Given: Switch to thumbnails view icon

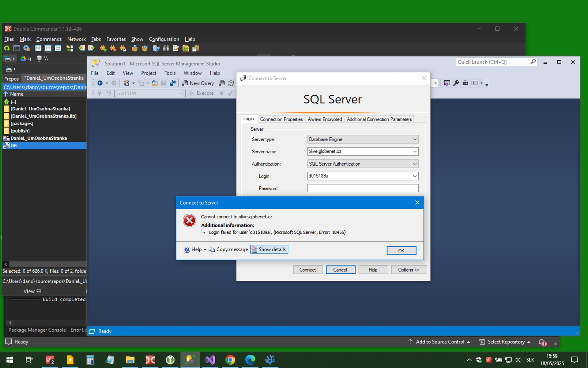Looking at the screenshot, I should click(58, 48).
